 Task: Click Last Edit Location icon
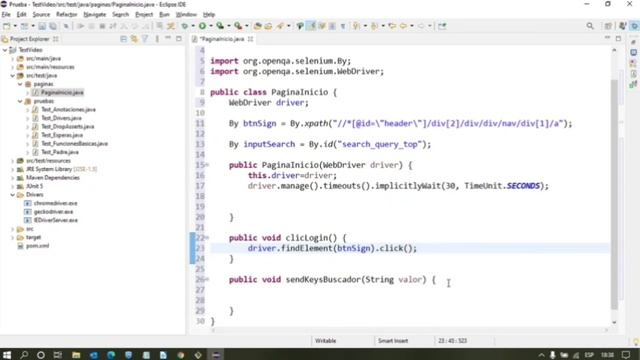click(392, 26)
